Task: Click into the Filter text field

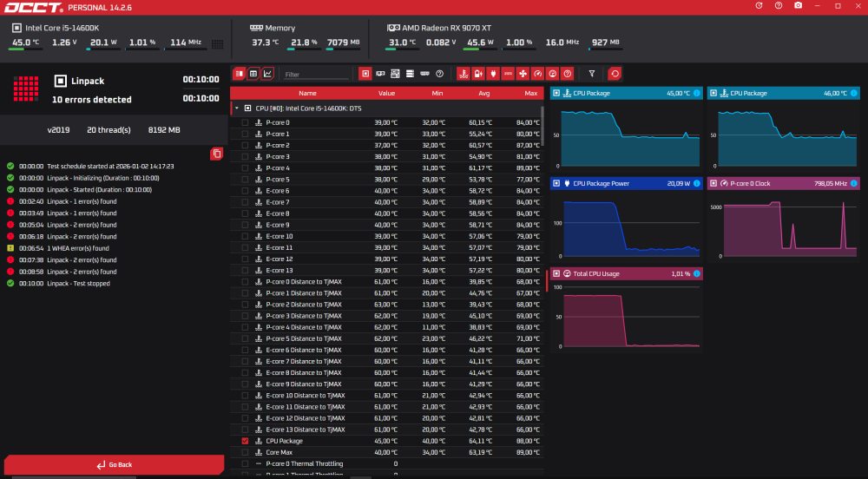Action: (317, 75)
